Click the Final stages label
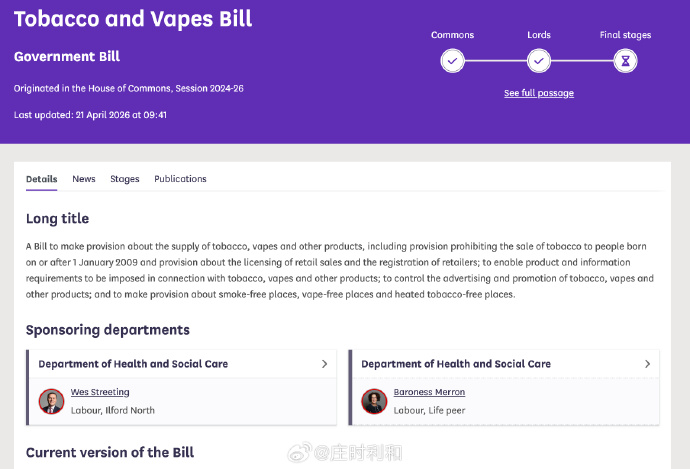The height and width of the screenshot is (469, 690). pyautogui.click(x=625, y=35)
